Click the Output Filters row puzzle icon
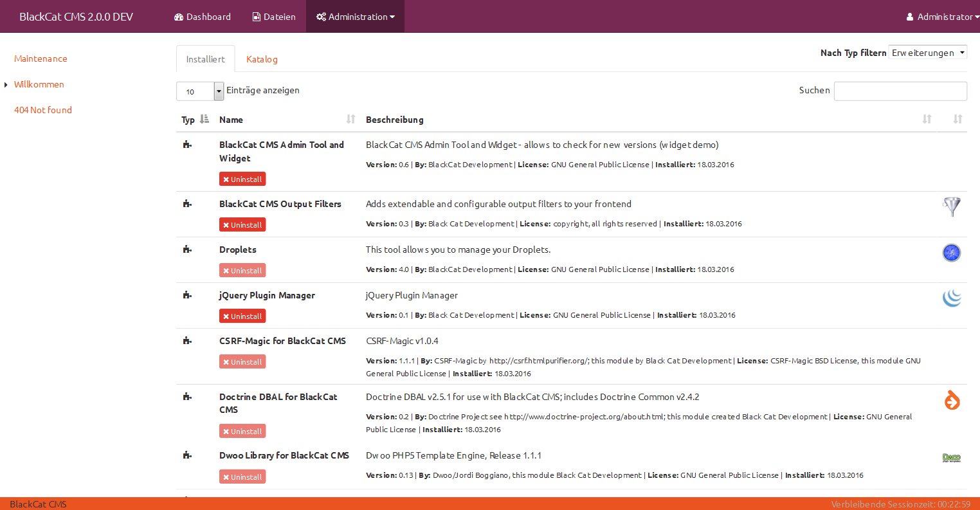The image size is (980, 510). click(x=187, y=204)
